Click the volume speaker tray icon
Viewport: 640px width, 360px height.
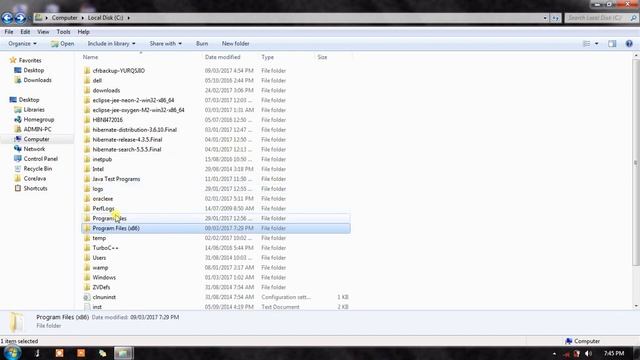click(588, 353)
